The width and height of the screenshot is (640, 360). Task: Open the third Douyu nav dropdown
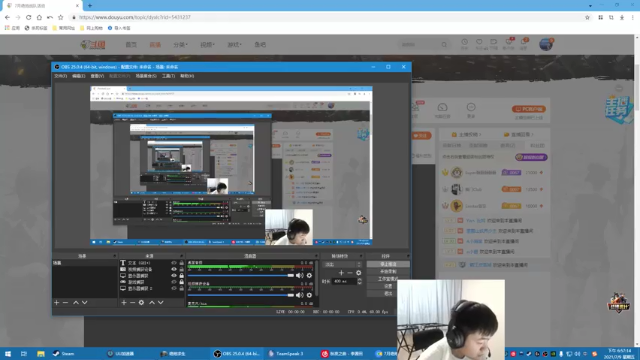pyautogui.click(x=180, y=44)
